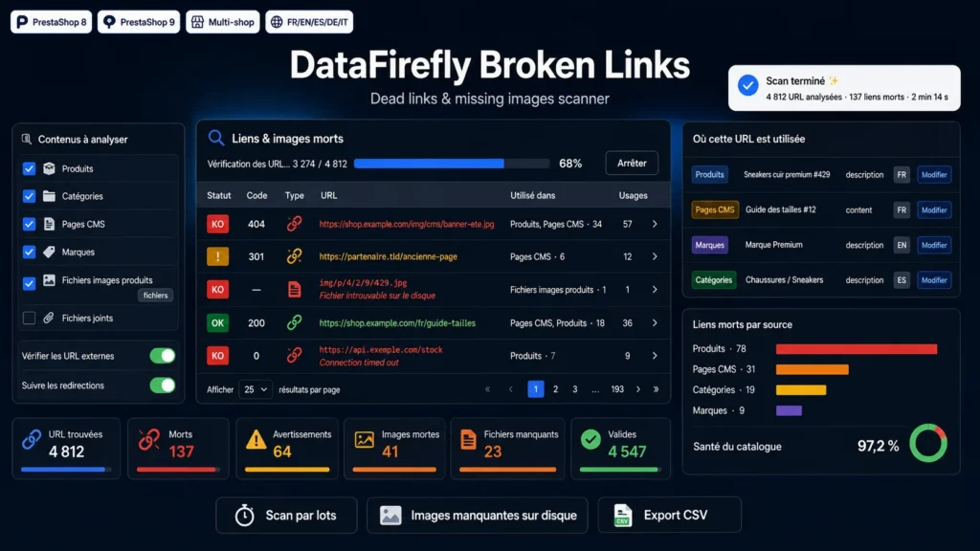
Task: Select the Multi-shop tab
Action: click(x=222, y=22)
